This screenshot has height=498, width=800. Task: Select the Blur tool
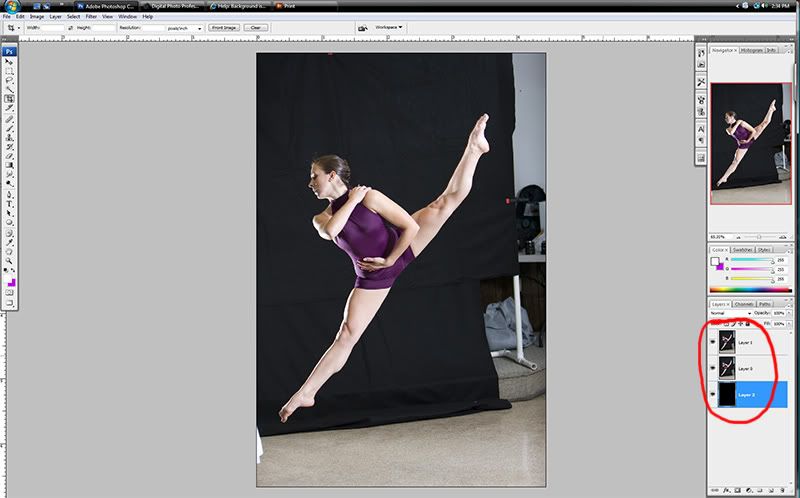pos(9,174)
